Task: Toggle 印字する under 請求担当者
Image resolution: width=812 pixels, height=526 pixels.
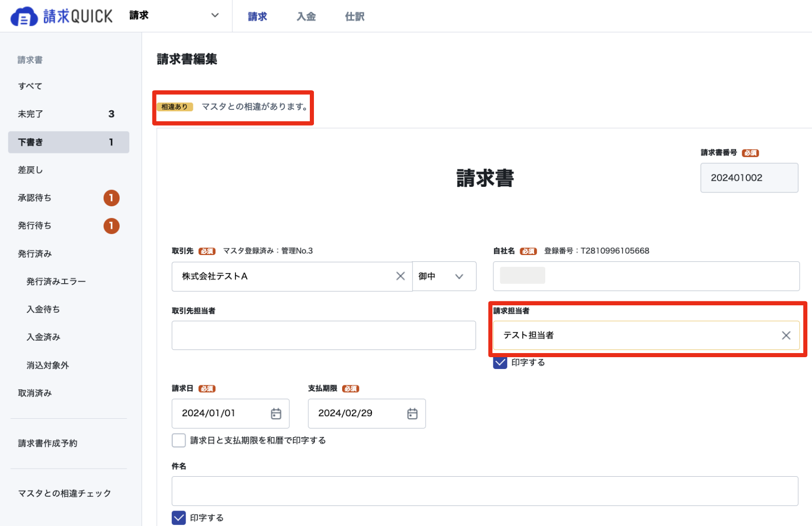Action: 500,362
